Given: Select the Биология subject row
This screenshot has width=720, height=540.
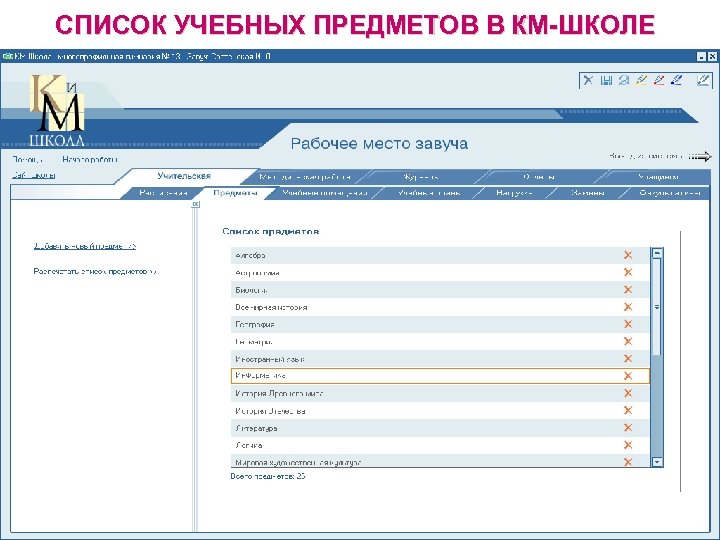Looking at the screenshot, I should tap(440, 290).
